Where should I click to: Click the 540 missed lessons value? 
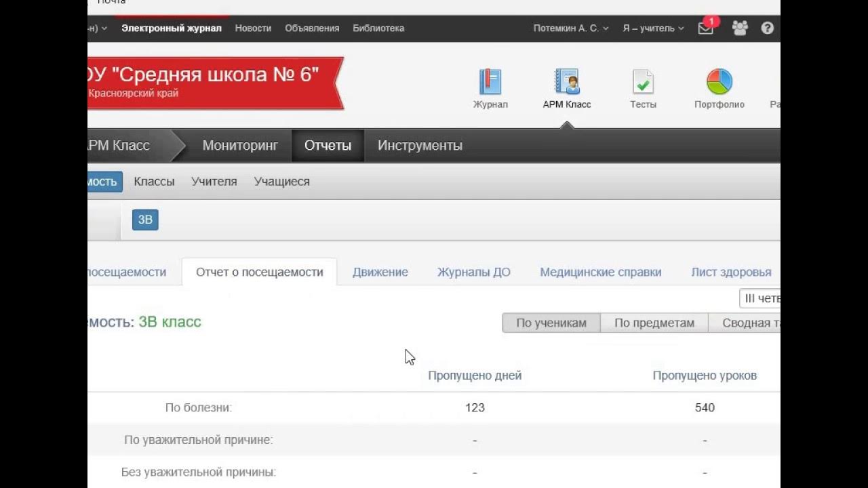[705, 408]
